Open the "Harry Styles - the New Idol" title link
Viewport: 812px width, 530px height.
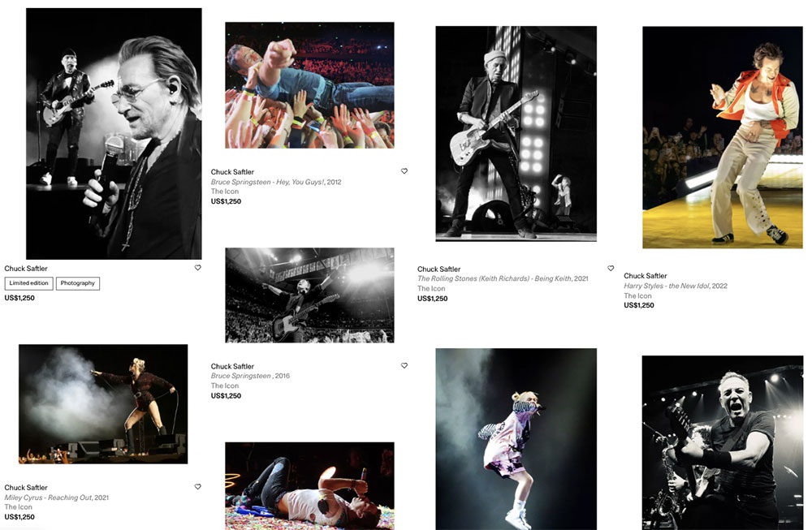664,286
